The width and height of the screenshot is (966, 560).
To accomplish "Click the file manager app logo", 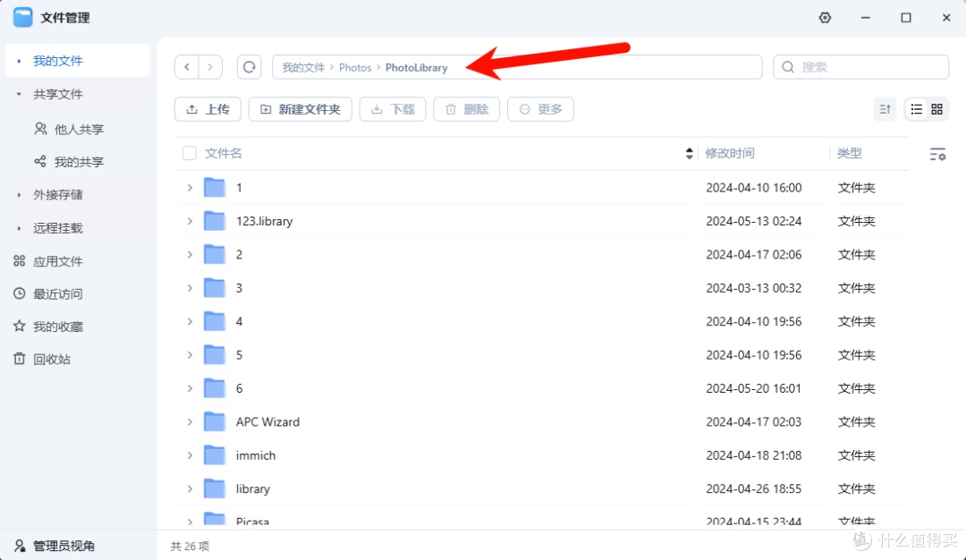I will tap(22, 17).
